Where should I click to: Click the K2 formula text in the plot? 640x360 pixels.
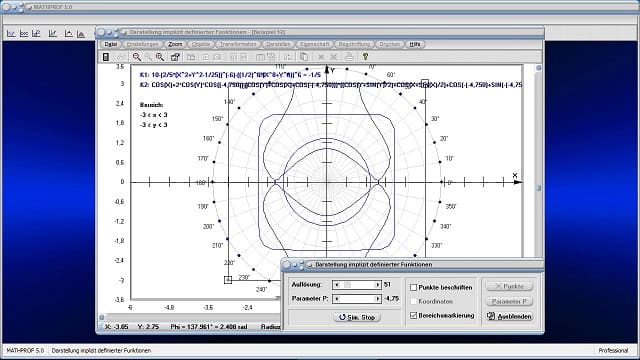click(x=331, y=85)
